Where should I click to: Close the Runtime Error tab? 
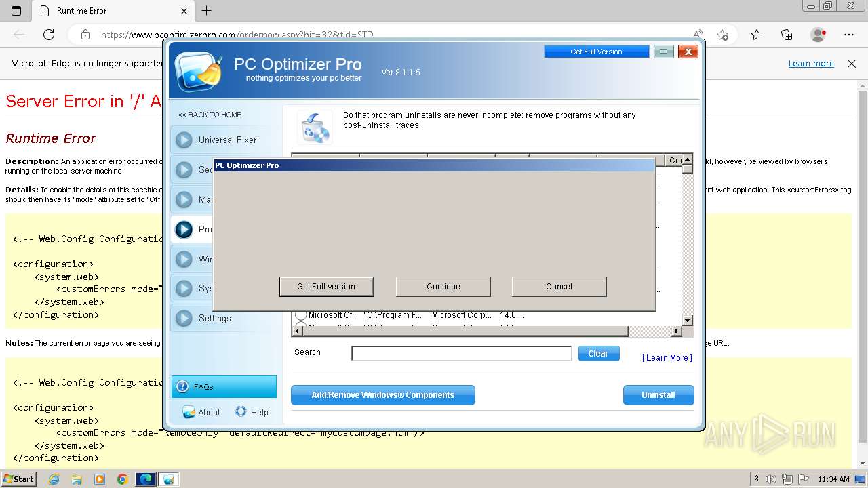[184, 11]
